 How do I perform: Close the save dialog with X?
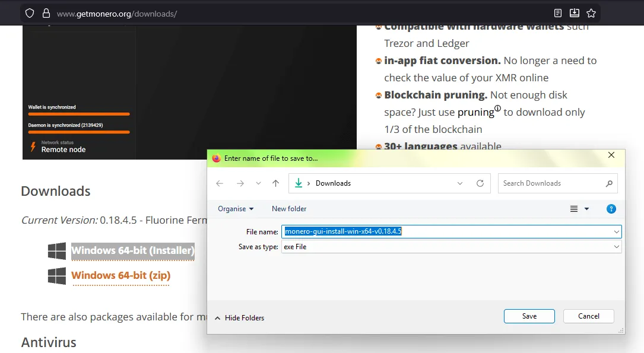(611, 155)
